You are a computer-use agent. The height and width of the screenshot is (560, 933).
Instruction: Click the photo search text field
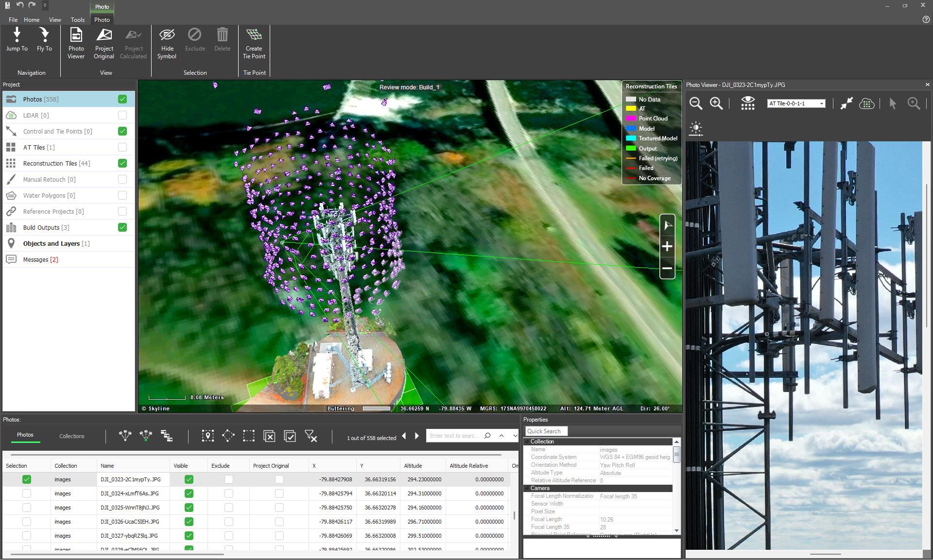[454, 436]
